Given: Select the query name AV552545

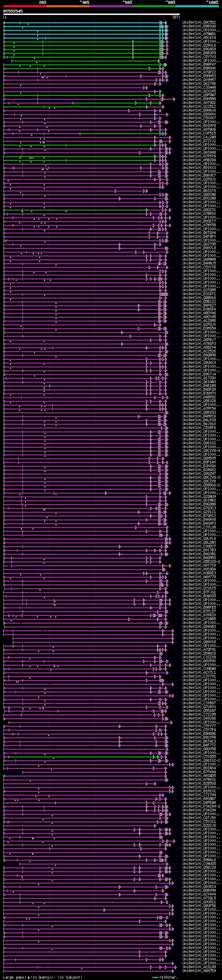Looking at the screenshot, I should pyautogui.click(x=13, y=11).
